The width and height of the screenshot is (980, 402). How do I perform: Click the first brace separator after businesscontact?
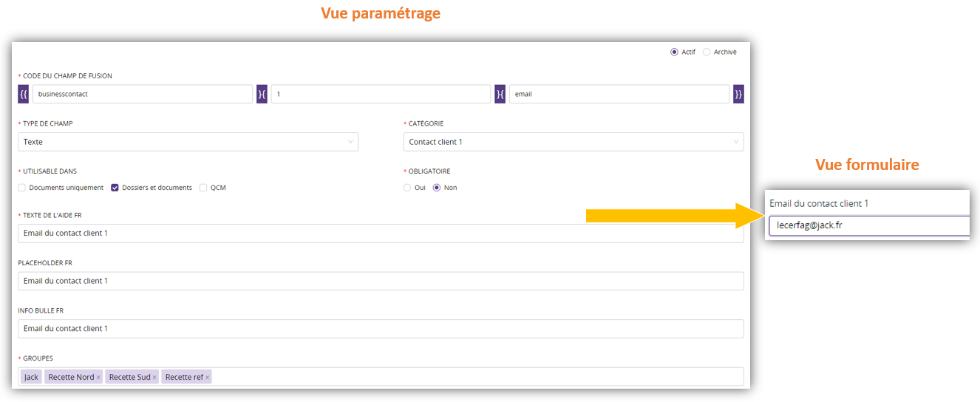(x=262, y=94)
